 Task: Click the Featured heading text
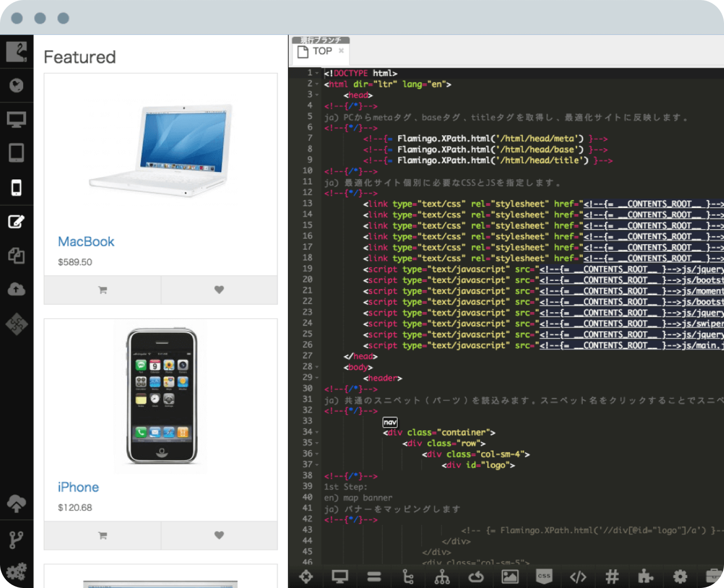tap(79, 57)
